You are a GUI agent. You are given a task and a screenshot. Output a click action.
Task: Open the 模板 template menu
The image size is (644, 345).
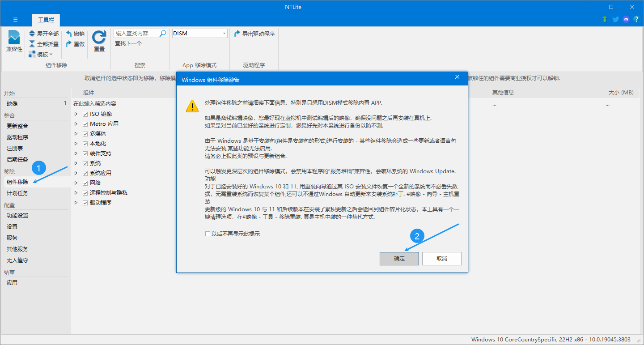click(x=41, y=54)
